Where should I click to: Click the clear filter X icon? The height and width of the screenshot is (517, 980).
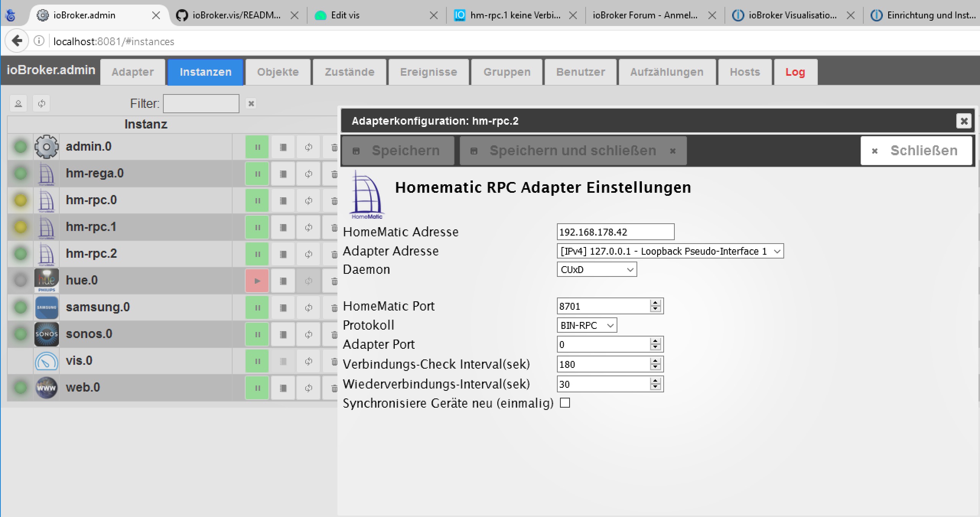251,104
